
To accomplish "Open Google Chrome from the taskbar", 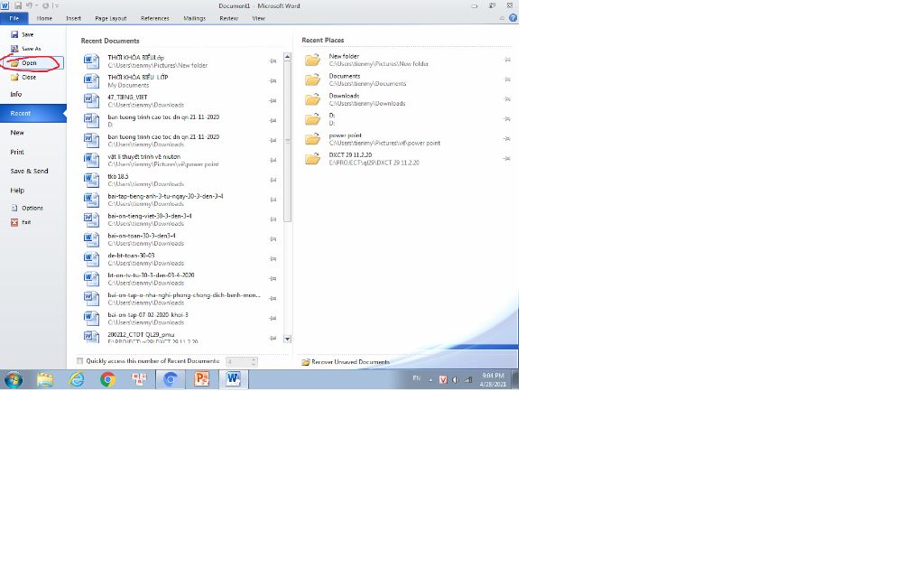I will (108, 380).
